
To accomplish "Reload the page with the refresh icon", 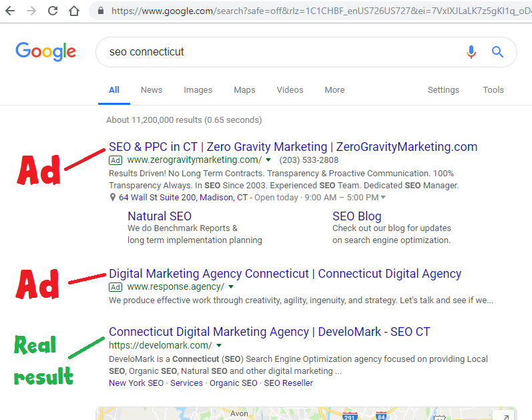I will coord(53,11).
